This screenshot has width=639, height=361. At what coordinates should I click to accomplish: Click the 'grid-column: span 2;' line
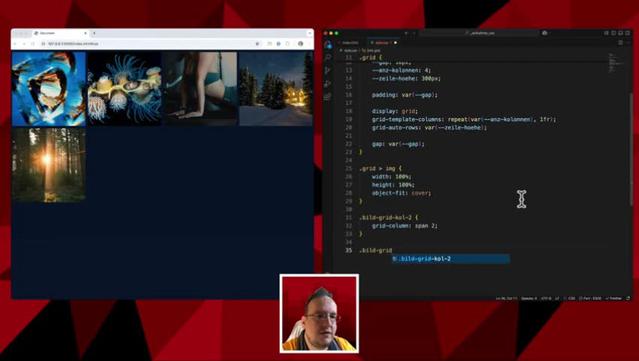[404, 226]
